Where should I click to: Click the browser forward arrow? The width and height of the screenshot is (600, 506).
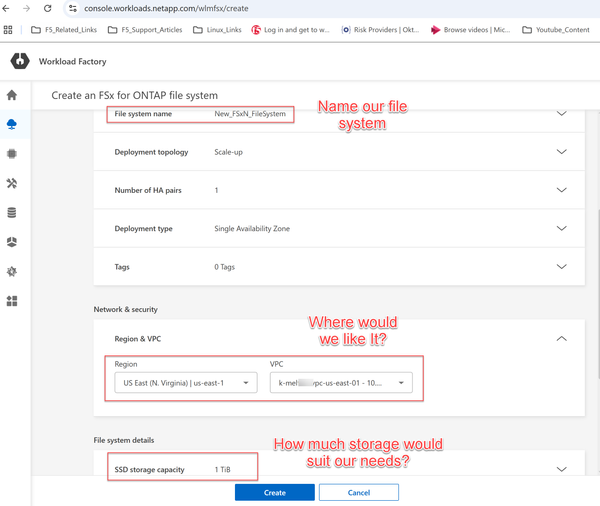[26, 8]
